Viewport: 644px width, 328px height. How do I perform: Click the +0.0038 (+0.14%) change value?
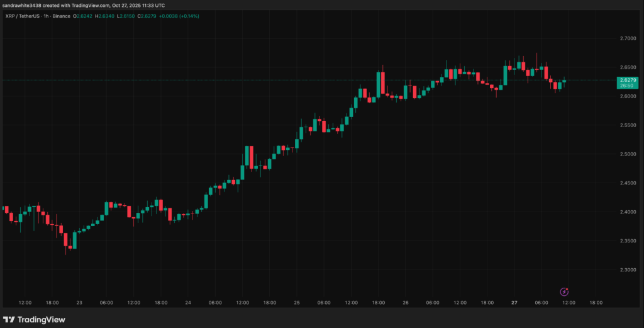pos(181,16)
